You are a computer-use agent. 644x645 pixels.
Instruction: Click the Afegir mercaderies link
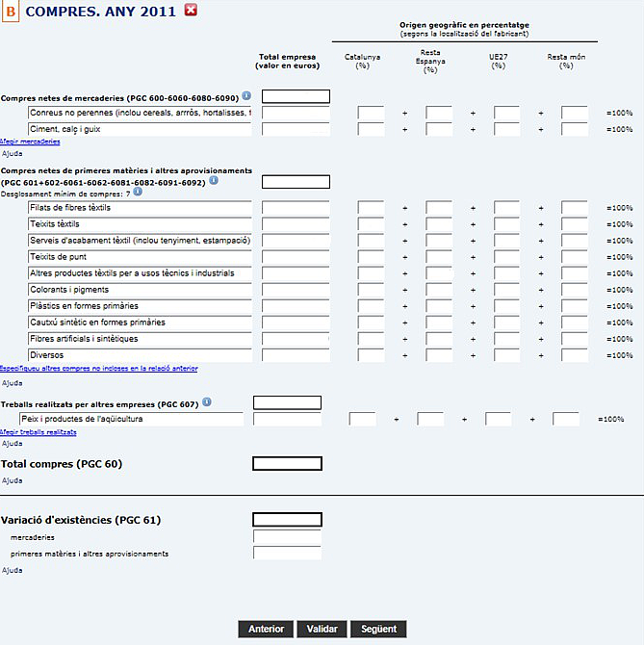tap(30, 142)
